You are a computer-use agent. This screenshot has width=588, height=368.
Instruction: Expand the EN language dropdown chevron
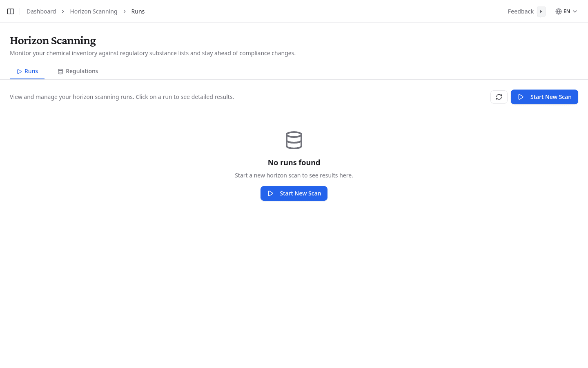(x=575, y=11)
